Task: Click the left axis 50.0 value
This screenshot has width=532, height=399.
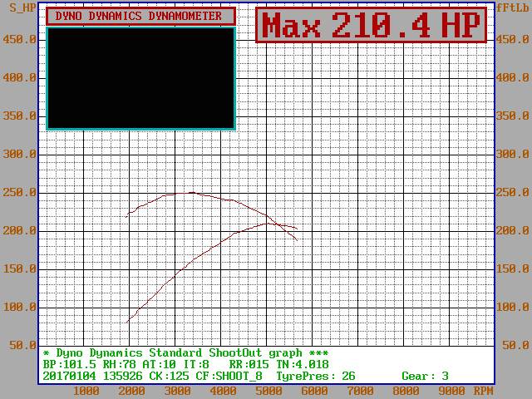Action: coord(22,346)
